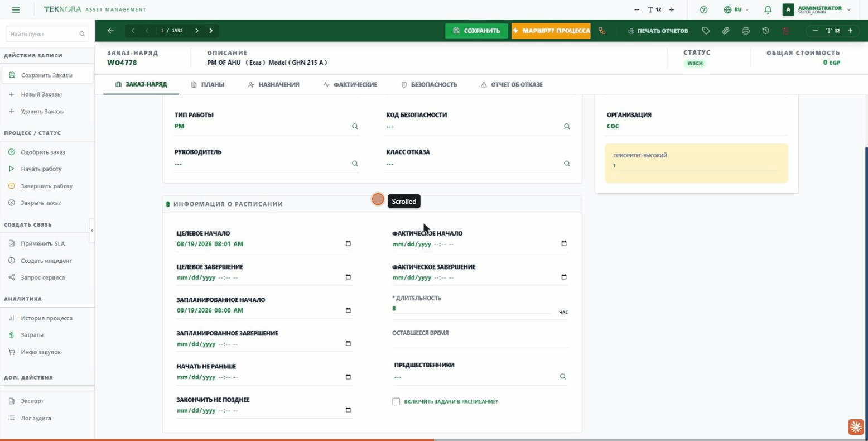Open Лог аудита

pos(36,418)
